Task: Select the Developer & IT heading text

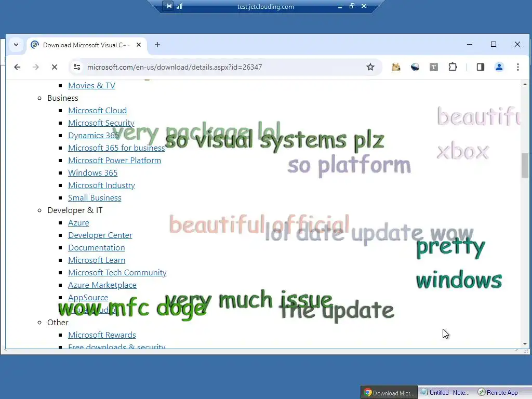Action: tap(75, 210)
